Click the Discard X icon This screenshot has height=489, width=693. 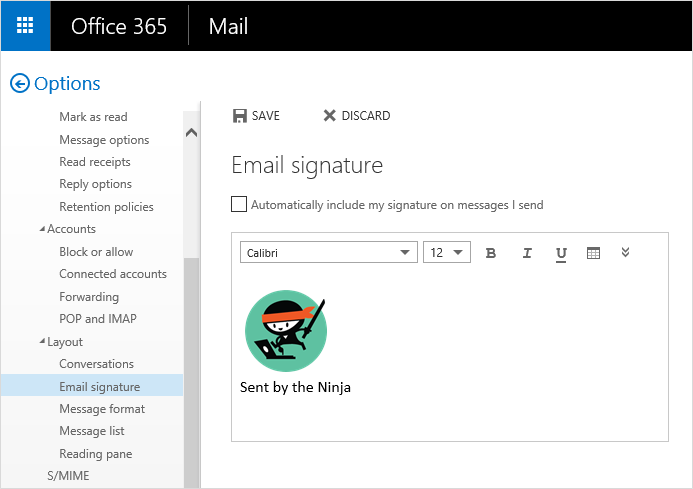[x=329, y=116]
